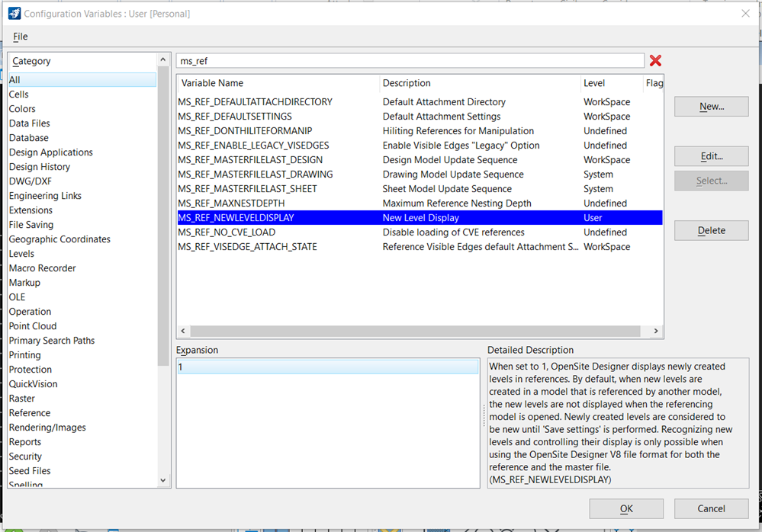
Task: Click the category list scroll up arrow
Action: (162, 59)
